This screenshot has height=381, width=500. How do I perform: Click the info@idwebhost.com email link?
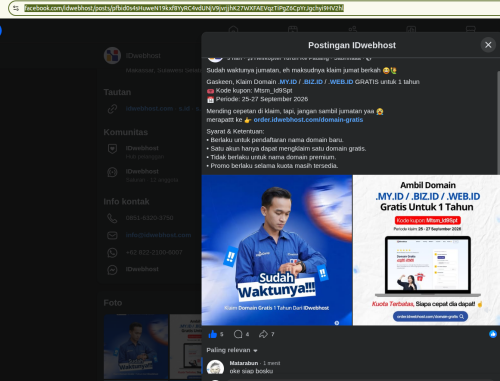[158, 235]
